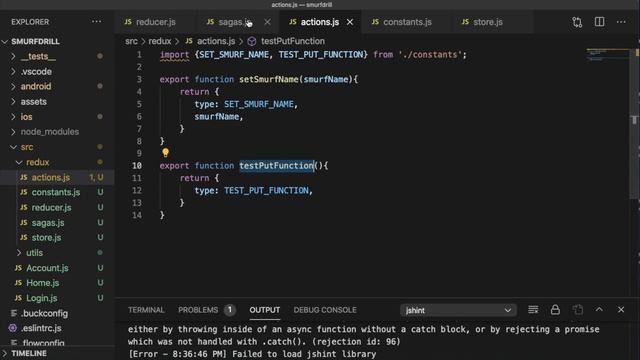The height and width of the screenshot is (360, 640).
Task: Click the src breadcrumb segment
Action: tap(131, 41)
